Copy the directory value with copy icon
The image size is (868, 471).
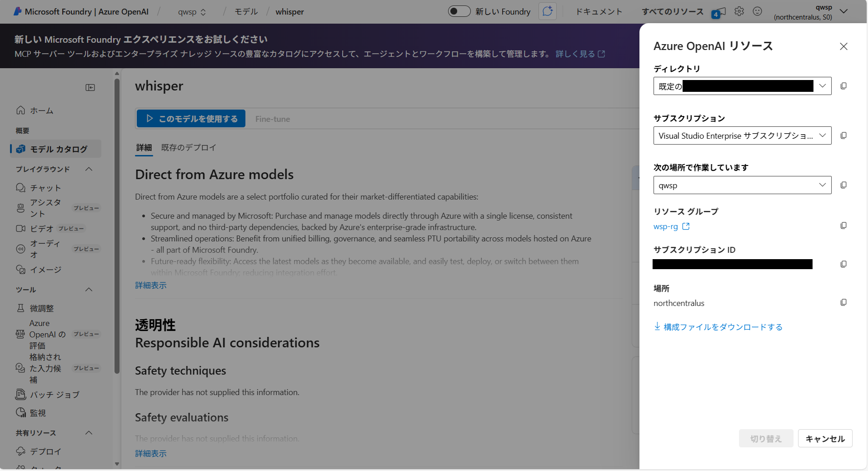843,86
